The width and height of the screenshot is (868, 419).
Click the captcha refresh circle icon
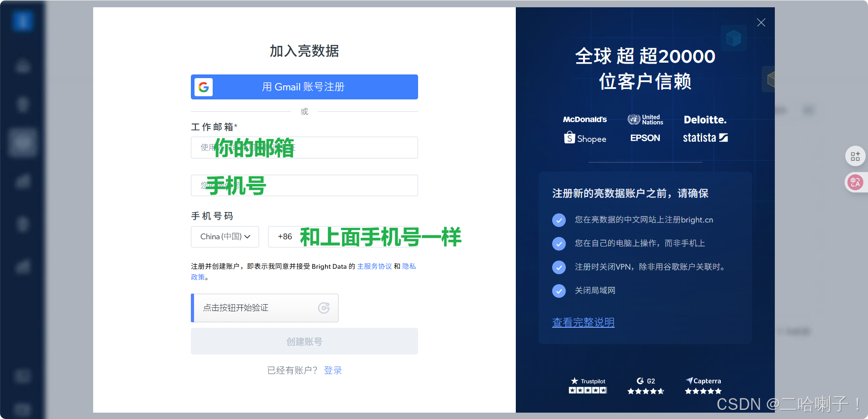tap(324, 308)
